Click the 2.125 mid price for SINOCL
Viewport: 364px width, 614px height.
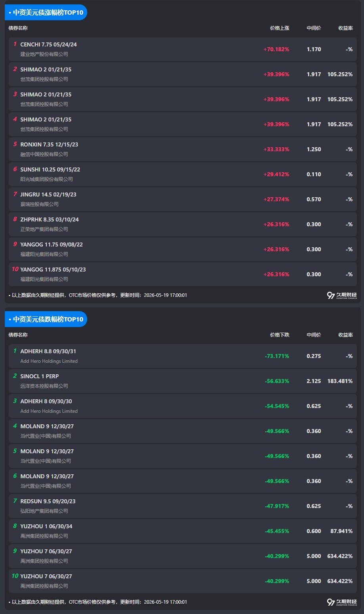(x=314, y=381)
